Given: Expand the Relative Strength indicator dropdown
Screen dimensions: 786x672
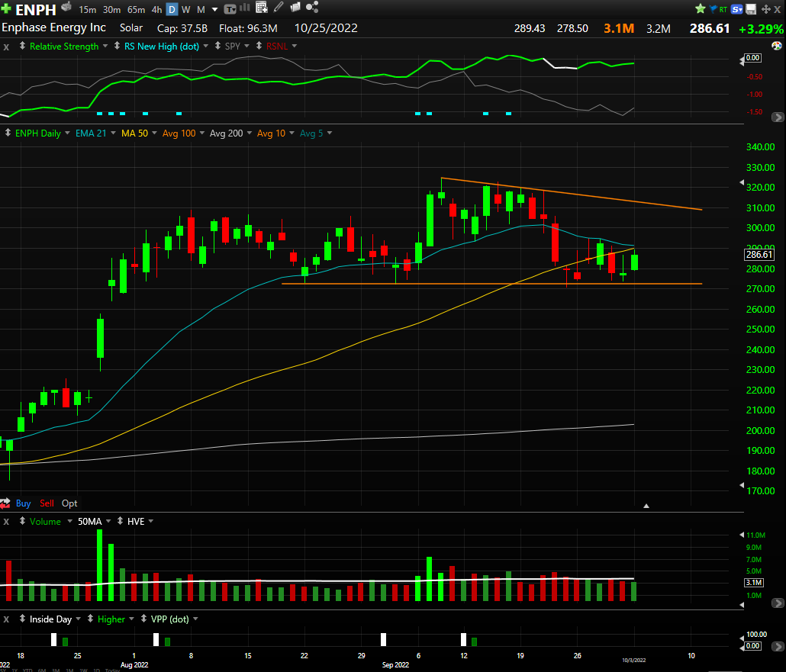Looking at the screenshot, I should [x=105, y=46].
